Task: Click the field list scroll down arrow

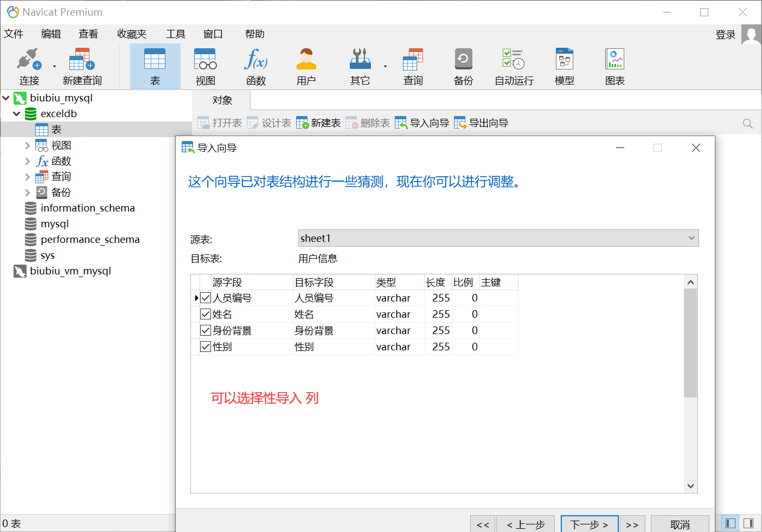Action: [x=690, y=486]
